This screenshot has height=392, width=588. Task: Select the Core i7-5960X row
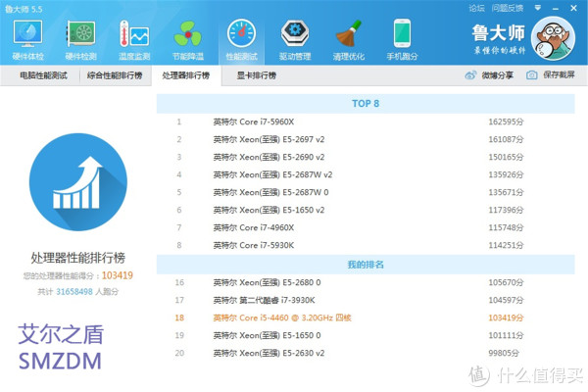pos(366,122)
